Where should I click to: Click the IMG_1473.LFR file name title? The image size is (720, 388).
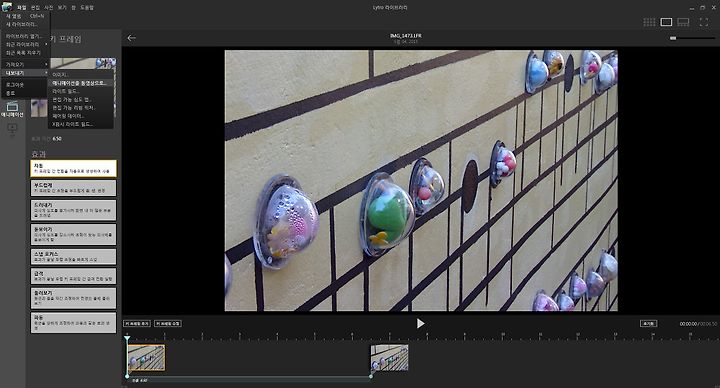405,36
